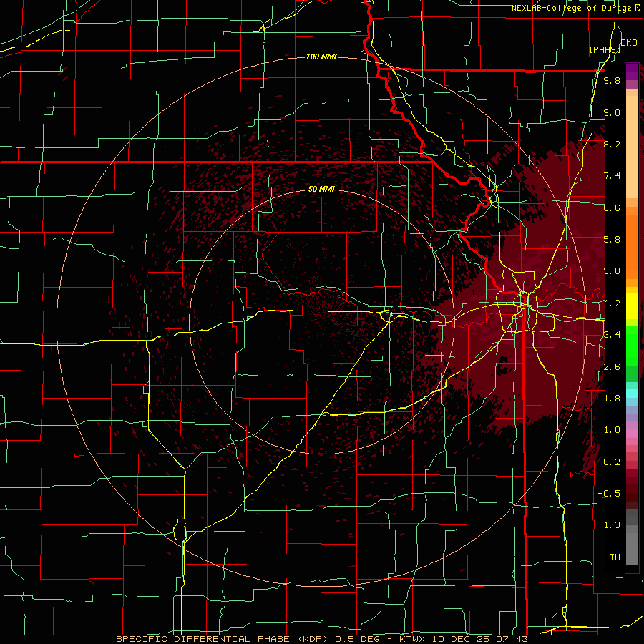644x644 pixels.
Task: Click the 5.8 legend value
Action: [x=612, y=240]
